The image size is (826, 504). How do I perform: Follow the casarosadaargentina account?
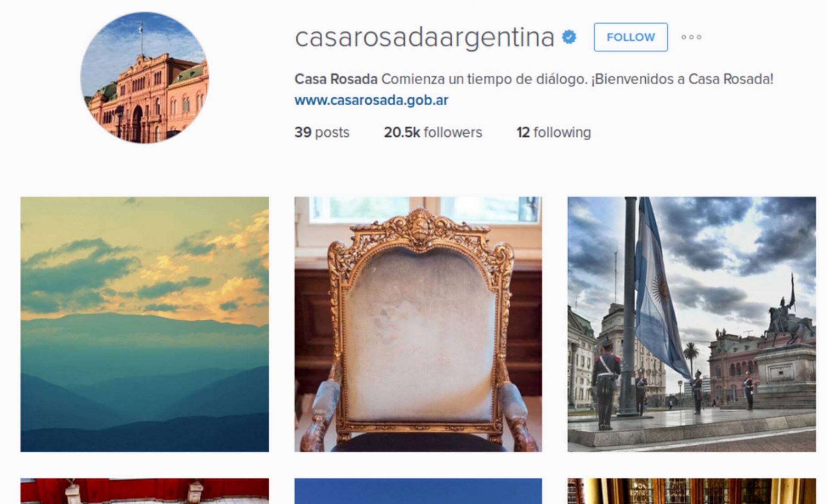tap(631, 37)
